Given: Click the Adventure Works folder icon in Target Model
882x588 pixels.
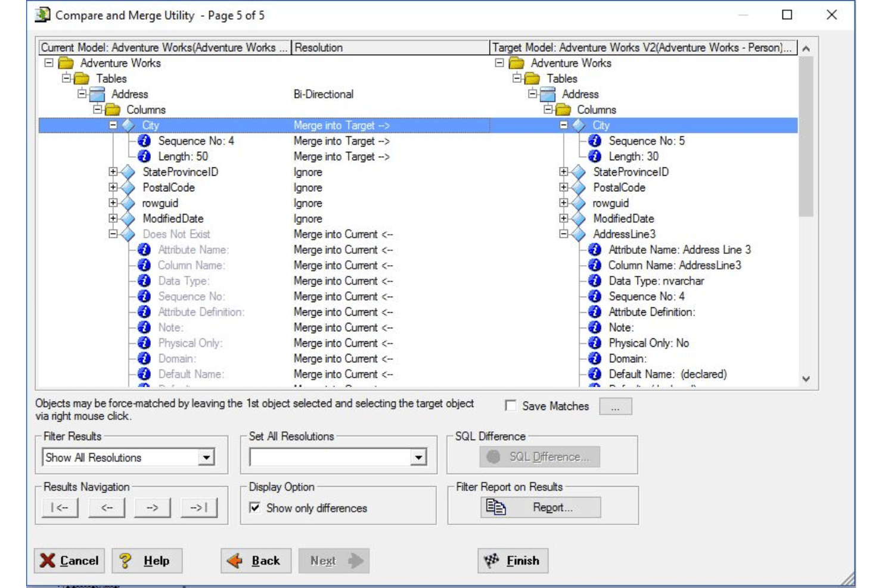Looking at the screenshot, I should [x=517, y=63].
